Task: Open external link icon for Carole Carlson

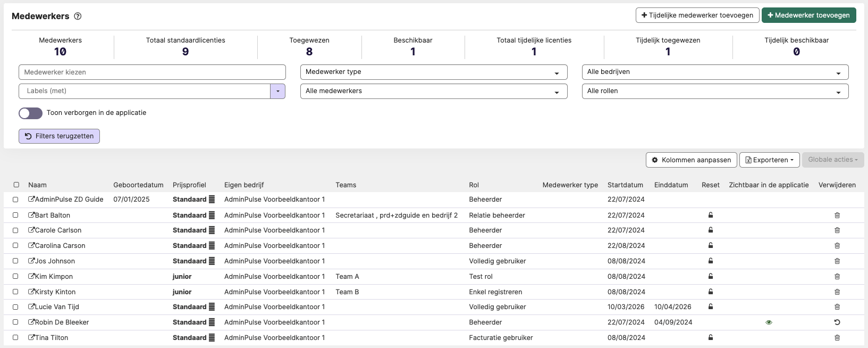Action: click(x=31, y=230)
